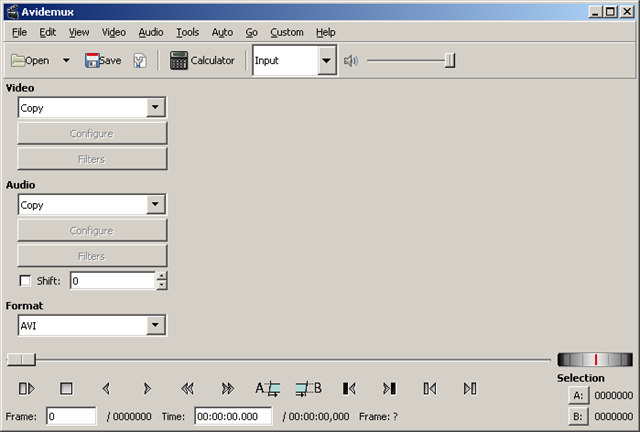Click the Play button
This screenshot has height=432, width=640.
pyautogui.click(x=27, y=388)
